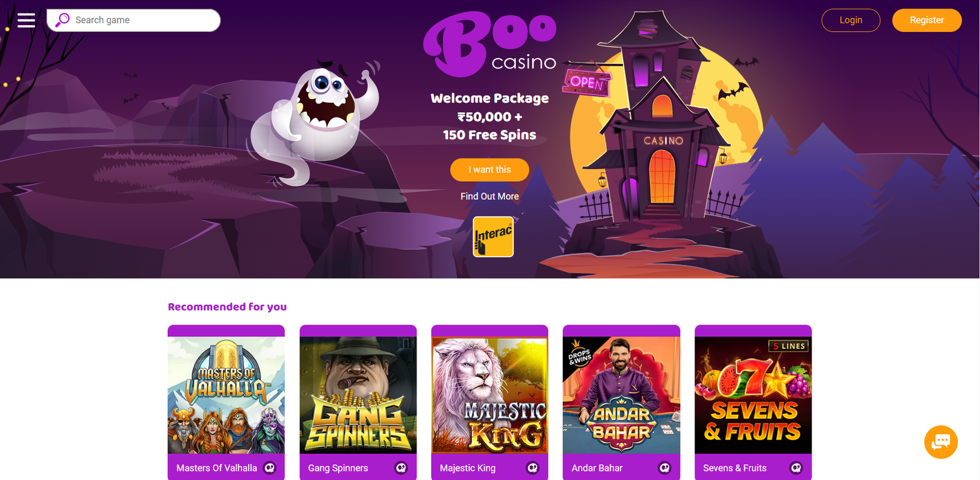This screenshot has width=980, height=480.
Task: Click ghost icon on Sevens & Fruits
Action: (796, 468)
